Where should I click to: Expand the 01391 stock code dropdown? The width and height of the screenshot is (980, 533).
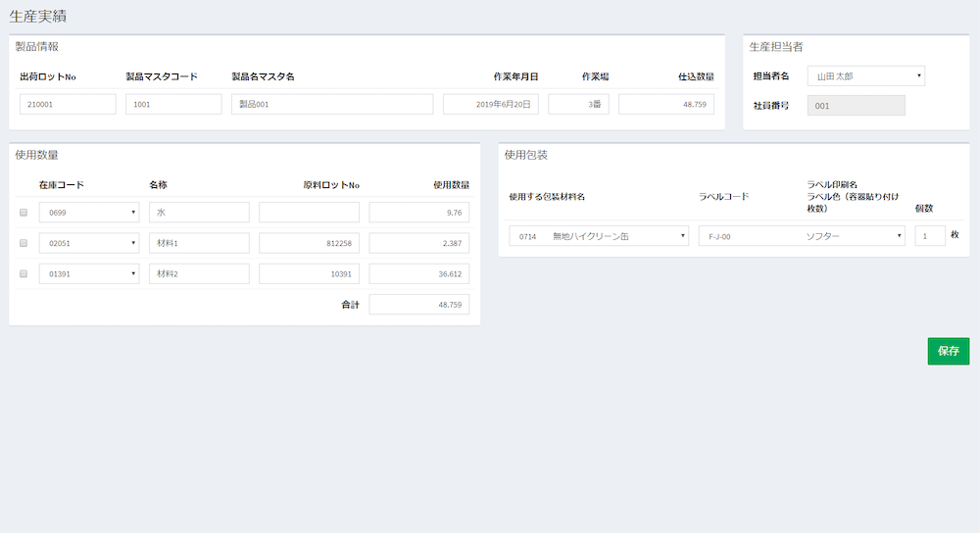click(x=89, y=273)
